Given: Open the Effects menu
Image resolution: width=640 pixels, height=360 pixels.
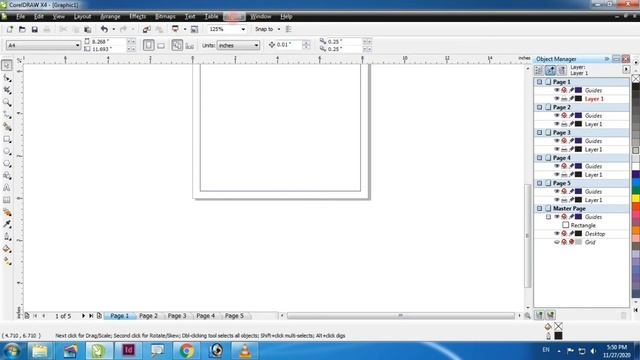Looking at the screenshot, I should click(138, 17).
